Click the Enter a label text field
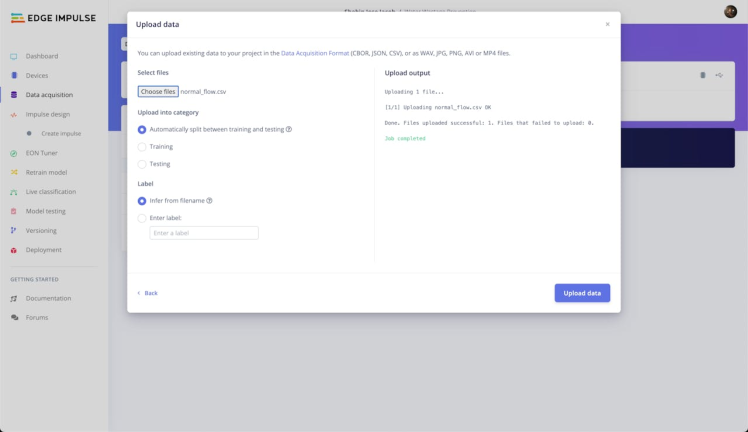 point(204,233)
